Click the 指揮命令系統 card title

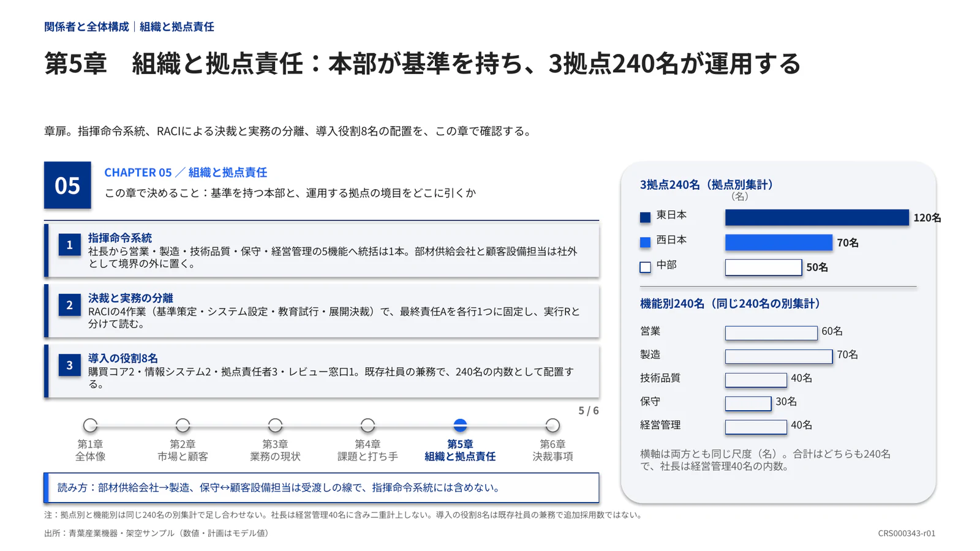tap(120, 238)
